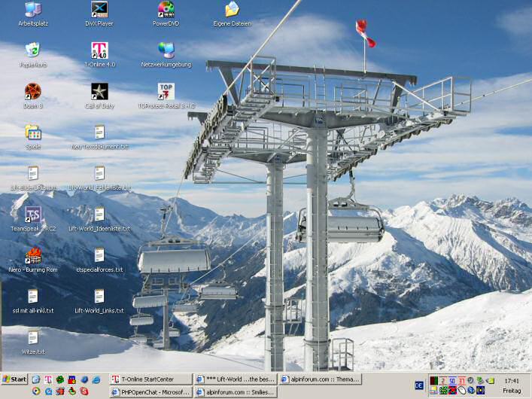
Task: Click the DE language indicator
Action: [419, 385]
